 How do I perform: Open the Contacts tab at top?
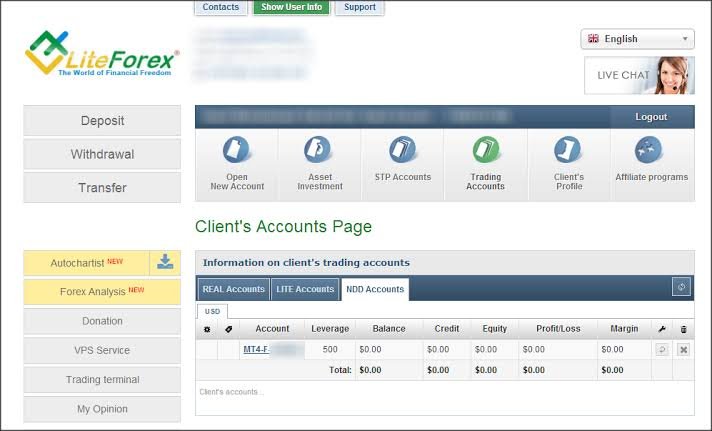point(221,7)
